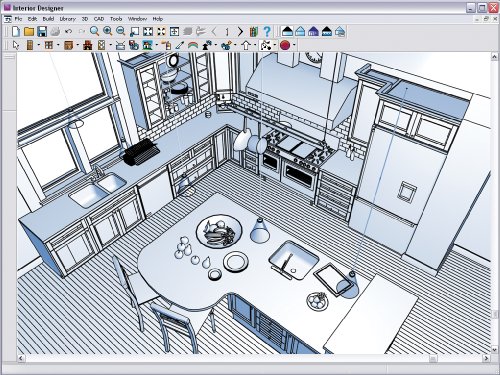Screen dimensions: 500x375
Task: Click the Undo Zoom icon
Action: pos(134,32)
